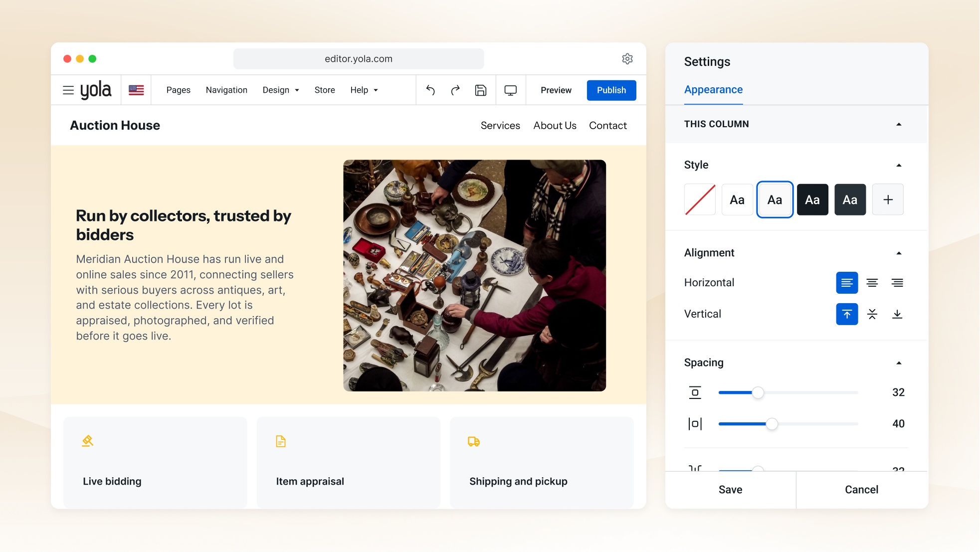Select bottom vertical alignment
This screenshot has height=552, width=980.
tap(897, 314)
